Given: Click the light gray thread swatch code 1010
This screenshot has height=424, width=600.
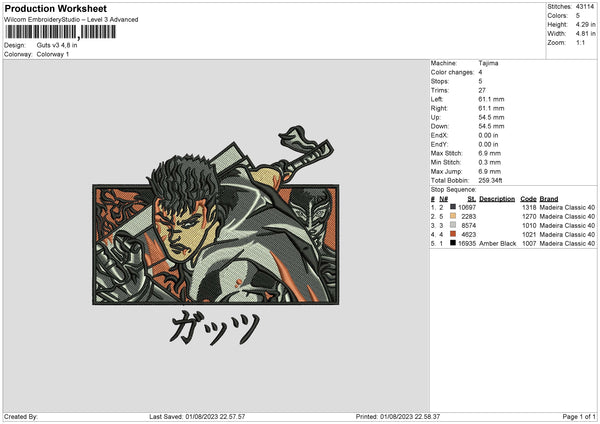Looking at the screenshot, I should [x=453, y=225].
